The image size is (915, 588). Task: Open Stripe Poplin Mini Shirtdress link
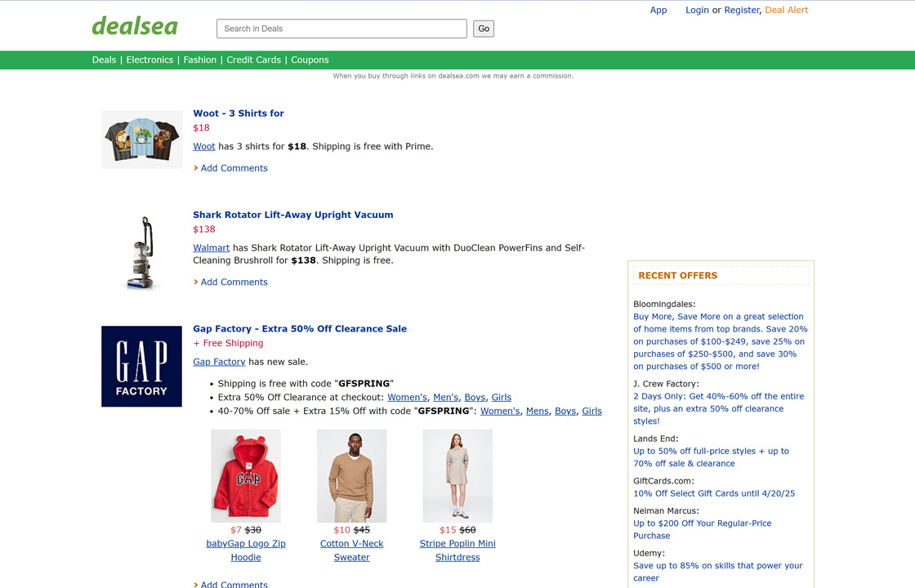[457, 550]
